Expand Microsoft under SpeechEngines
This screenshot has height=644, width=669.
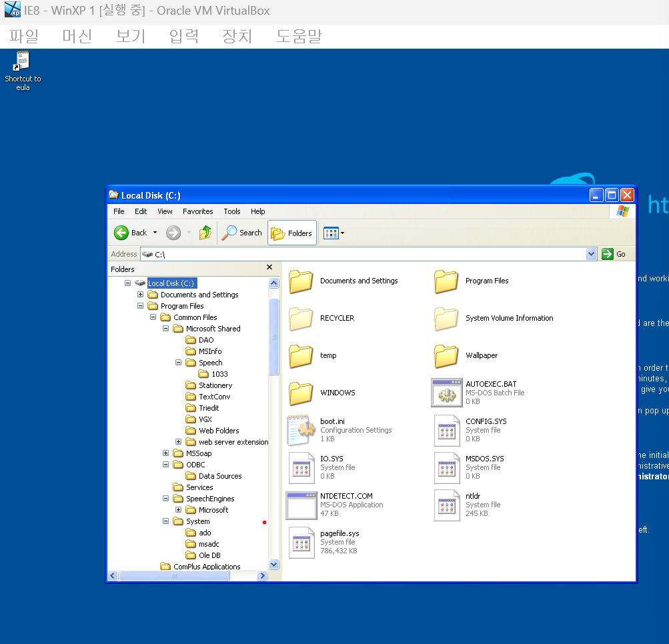tap(178, 509)
